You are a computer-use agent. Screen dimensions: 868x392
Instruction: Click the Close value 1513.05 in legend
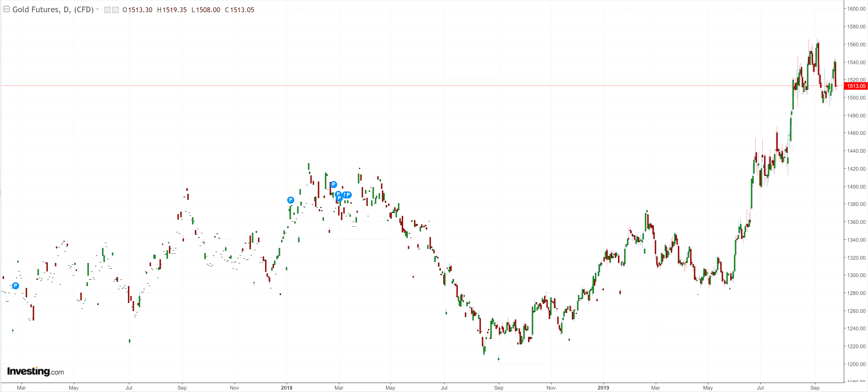[242, 10]
